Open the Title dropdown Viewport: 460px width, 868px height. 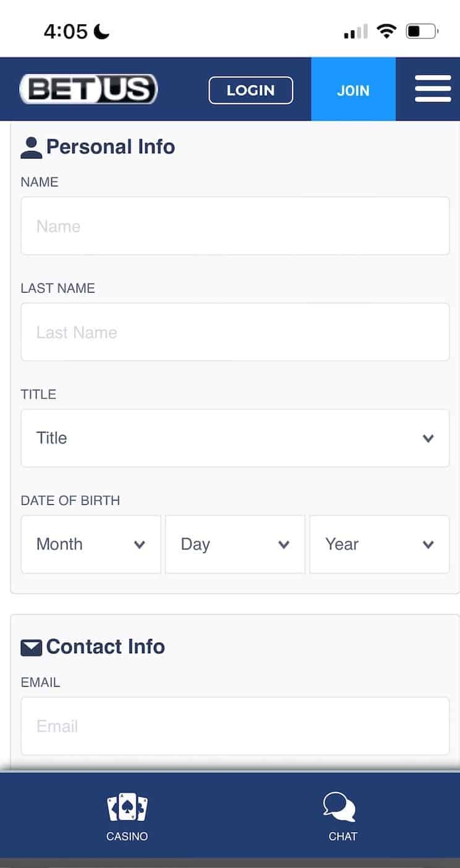click(x=235, y=438)
